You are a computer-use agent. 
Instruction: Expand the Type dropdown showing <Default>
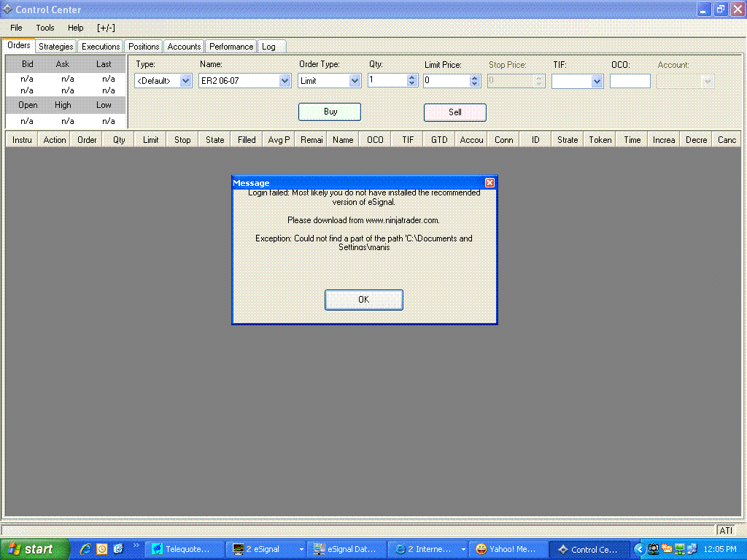[185, 81]
